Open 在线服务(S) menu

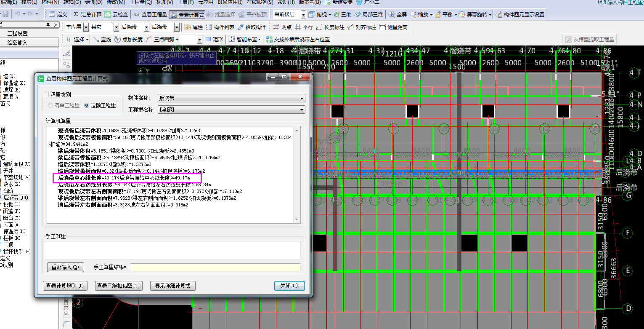pyautogui.click(x=260, y=3)
